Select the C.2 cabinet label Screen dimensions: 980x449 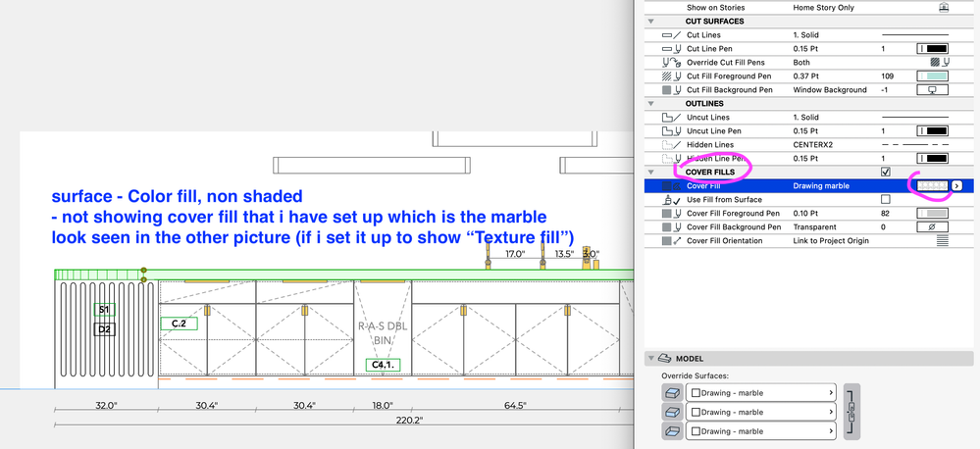point(179,324)
